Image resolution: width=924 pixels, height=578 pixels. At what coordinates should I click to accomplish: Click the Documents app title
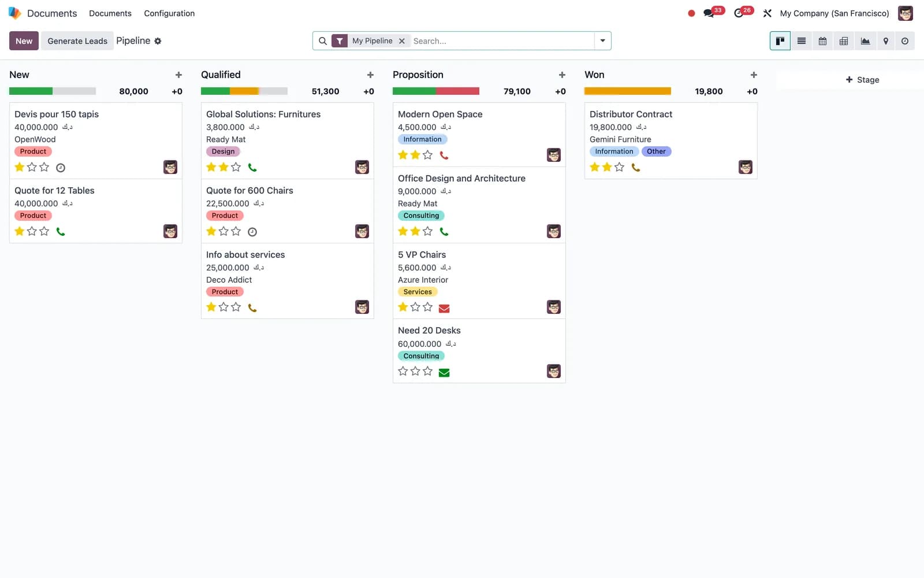(x=52, y=13)
